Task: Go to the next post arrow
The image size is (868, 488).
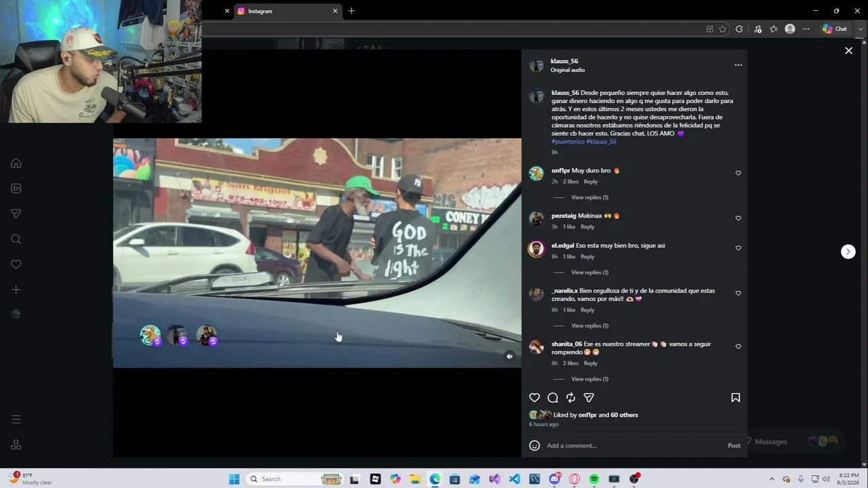Action: click(x=848, y=251)
